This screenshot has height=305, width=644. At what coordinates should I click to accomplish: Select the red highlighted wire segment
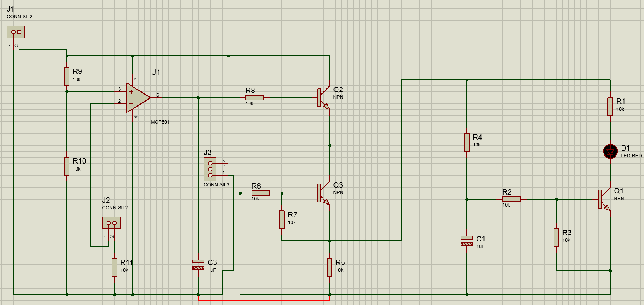(264, 300)
